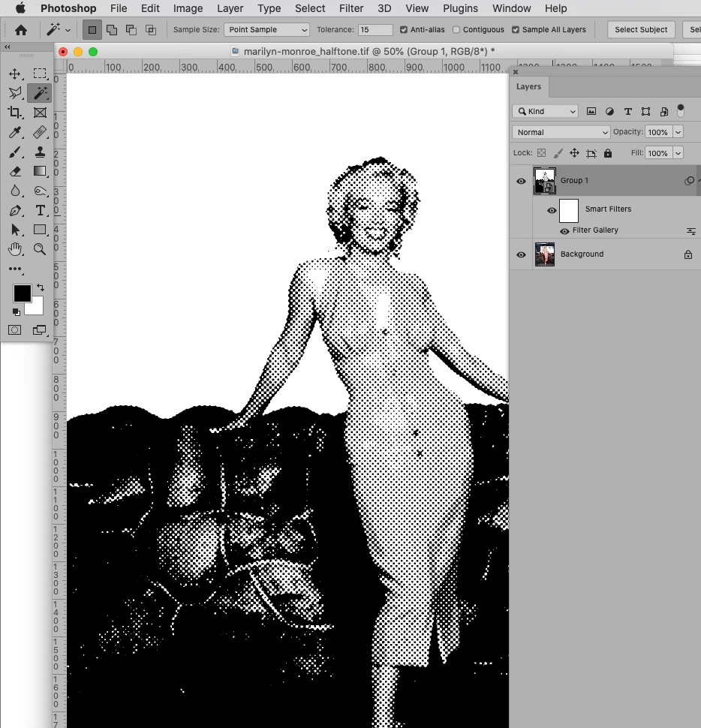Reset default foreground and background colors
701x728 pixels.
[x=17, y=311]
